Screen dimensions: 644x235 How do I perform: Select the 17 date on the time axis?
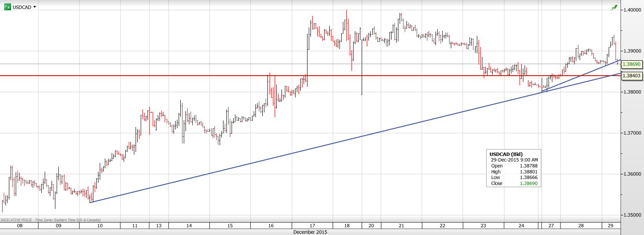[312, 226]
